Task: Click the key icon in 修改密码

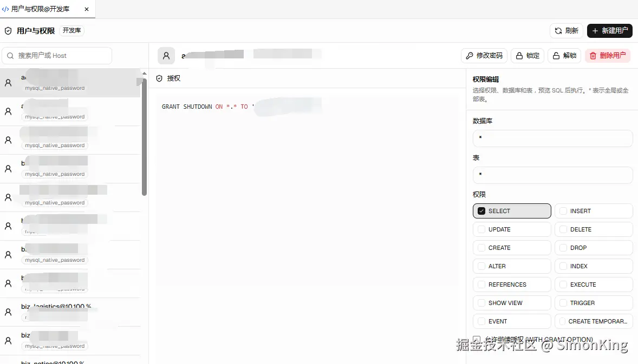Action: (x=470, y=56)
